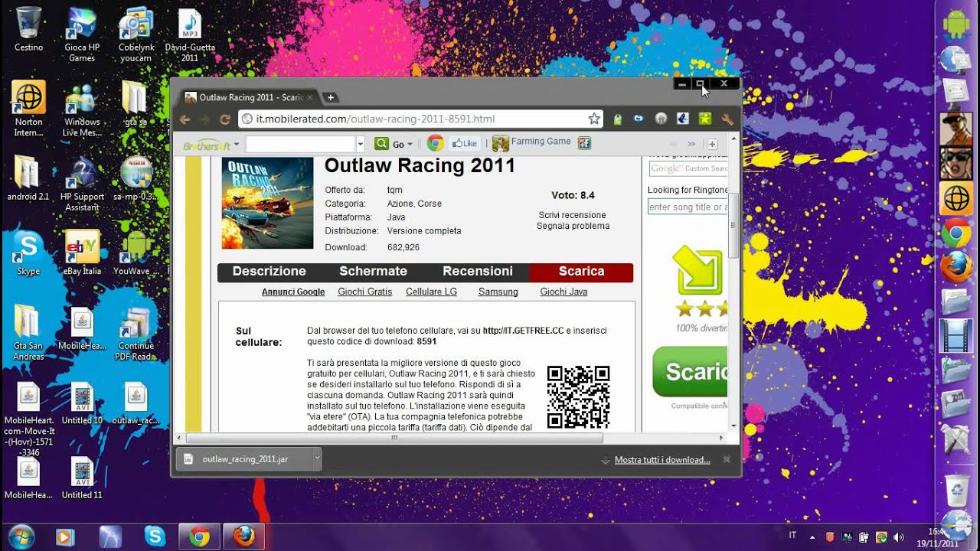Viewport: 980px width, 551px height.
Task: Select the Outlaw Racing 2011 browser tab
Action: 249,97
